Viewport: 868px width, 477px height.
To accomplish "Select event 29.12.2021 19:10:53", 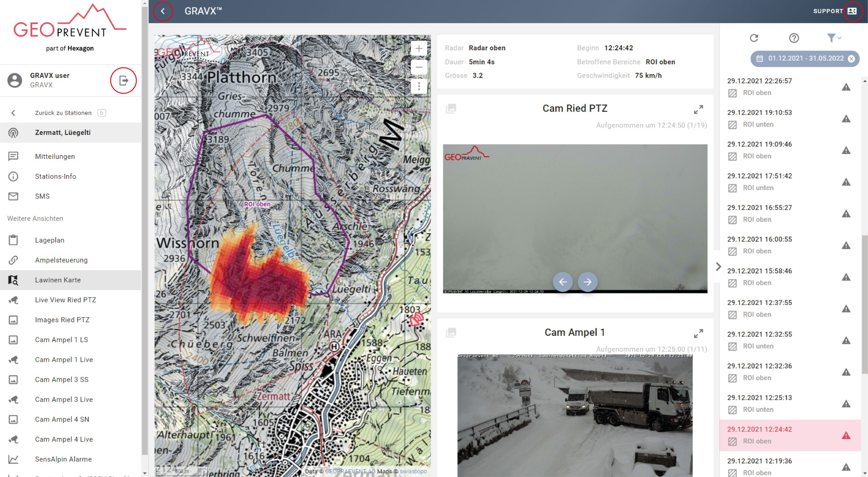I will tap(790, 118).
